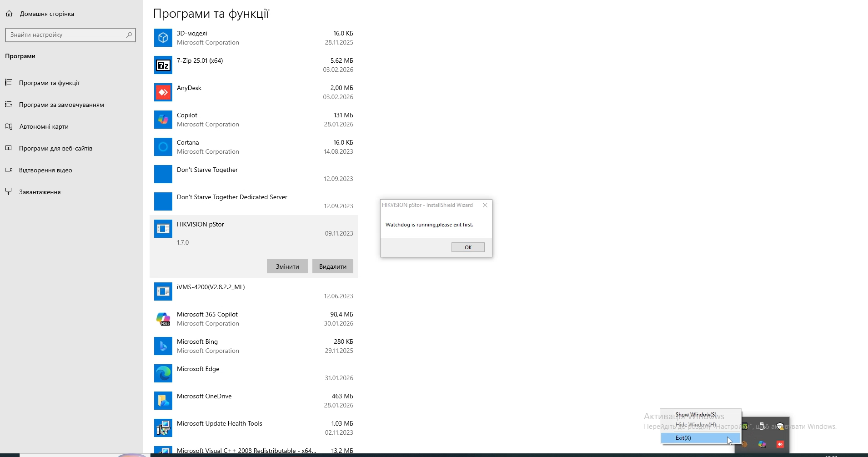Click the Microsoft Edge icon
The image size is (868, 457).
click(x=163, y=373)
